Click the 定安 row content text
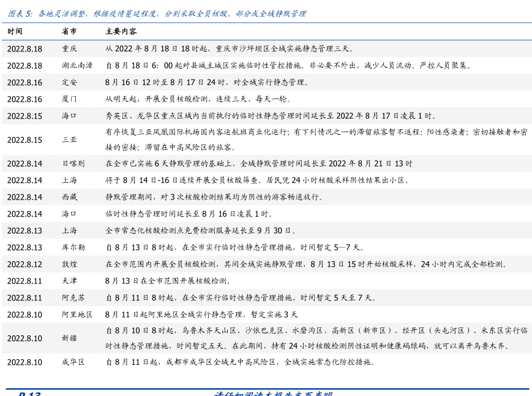 (x=208, y=82)
